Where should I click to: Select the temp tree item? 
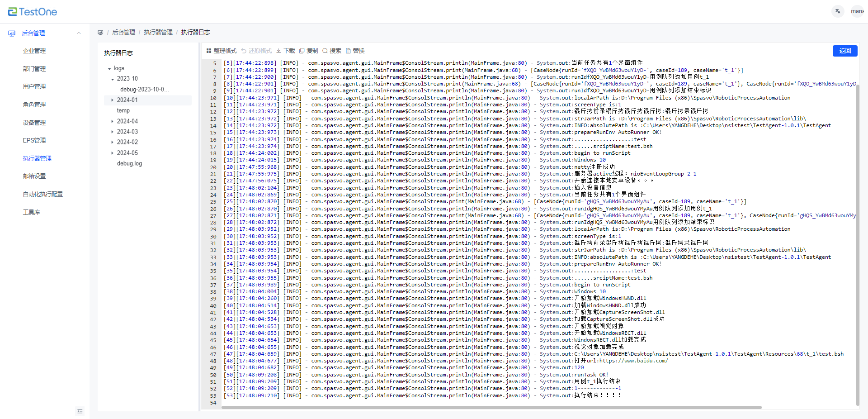pos(123,110)
